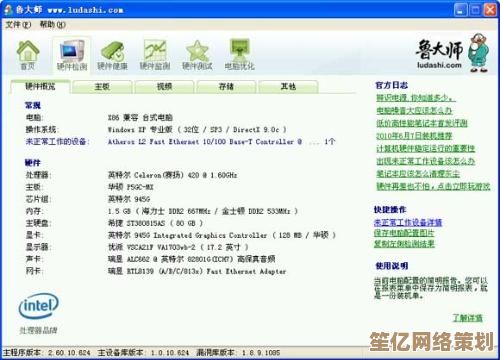Screen dimensions: 500x360
Task: Switch to the 视频 tab
Action: coord(164,87)
